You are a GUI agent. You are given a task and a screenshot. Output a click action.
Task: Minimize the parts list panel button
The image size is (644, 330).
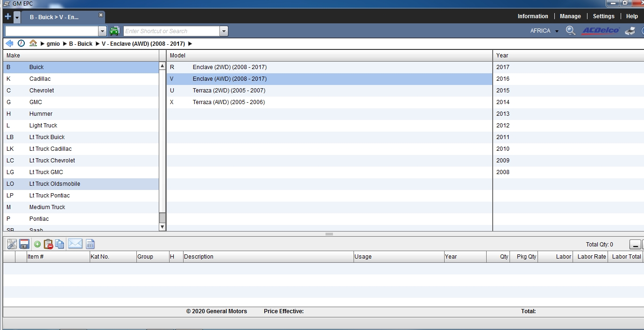(635, 245)
